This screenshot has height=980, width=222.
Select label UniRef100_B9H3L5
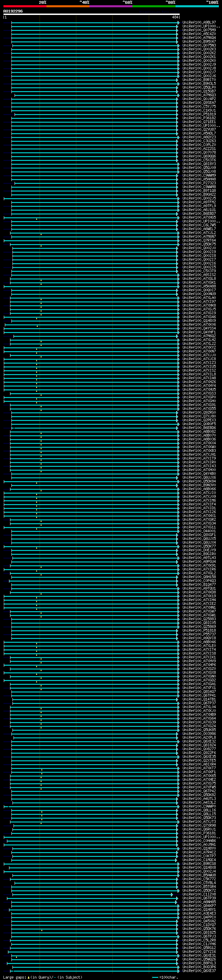pos(199,84)
